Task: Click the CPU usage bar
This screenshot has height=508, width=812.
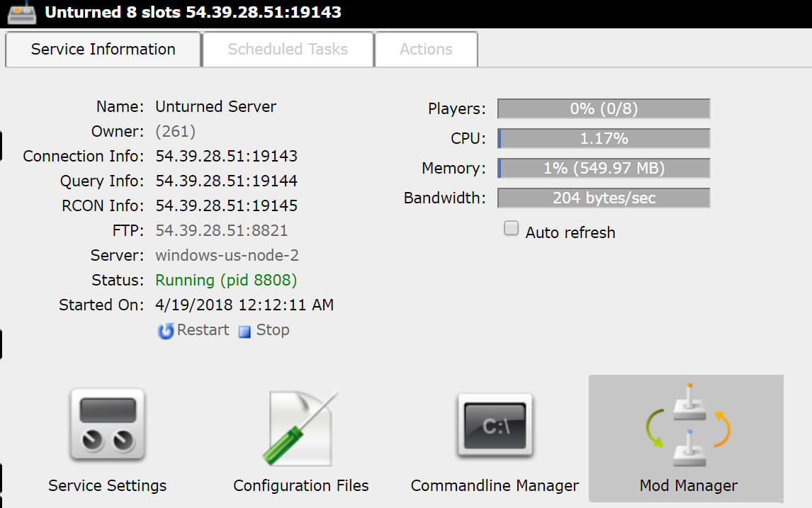Action: point(604,138)
